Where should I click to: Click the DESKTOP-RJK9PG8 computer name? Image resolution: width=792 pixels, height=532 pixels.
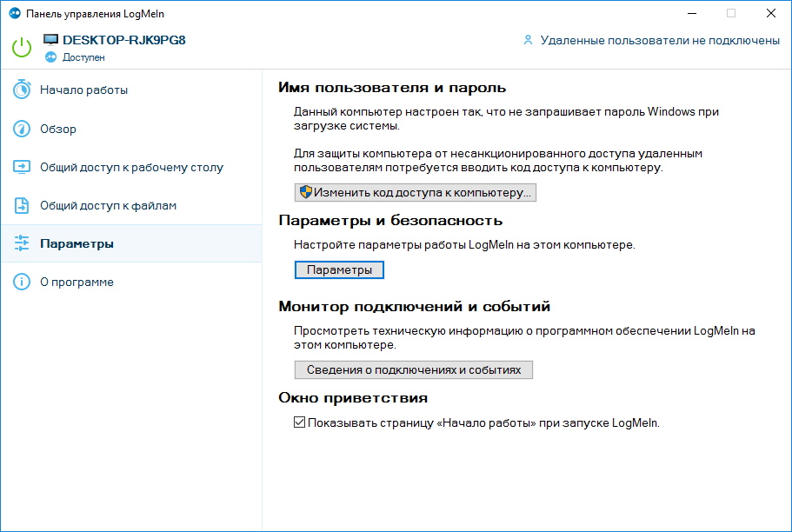[x=124, y=40]
